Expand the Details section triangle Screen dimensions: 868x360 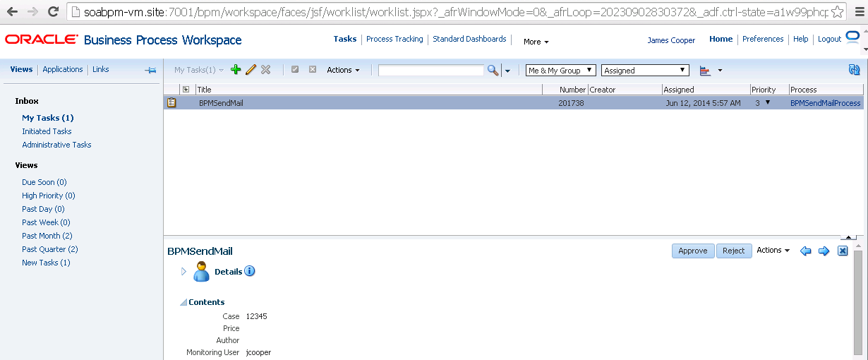click(184, 272)
